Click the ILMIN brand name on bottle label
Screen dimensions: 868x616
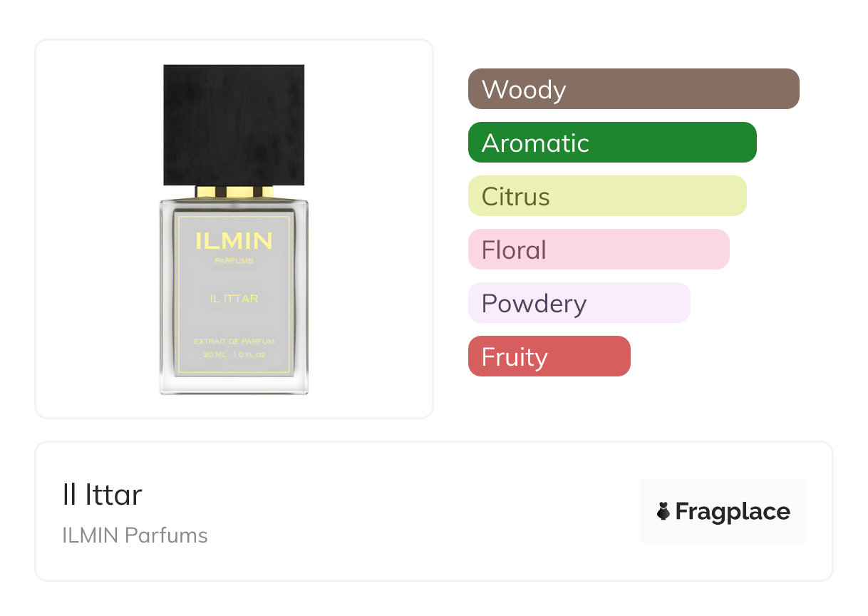point(234,241)
